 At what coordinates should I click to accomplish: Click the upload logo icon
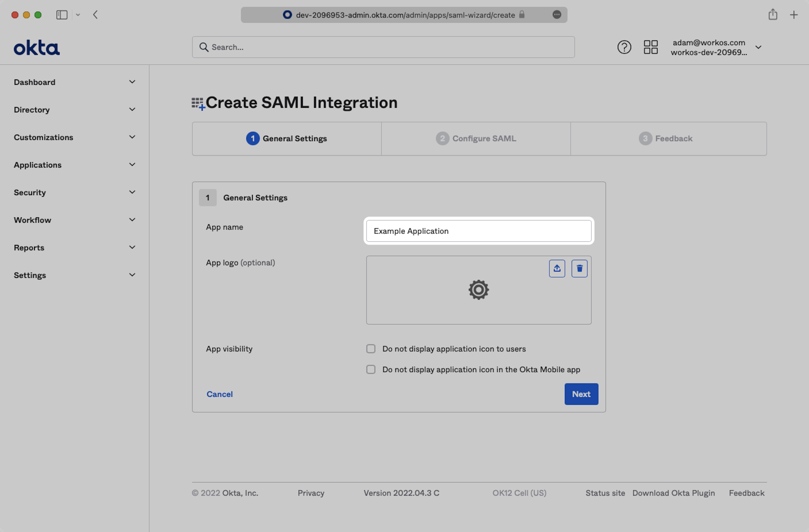[557, 268]
